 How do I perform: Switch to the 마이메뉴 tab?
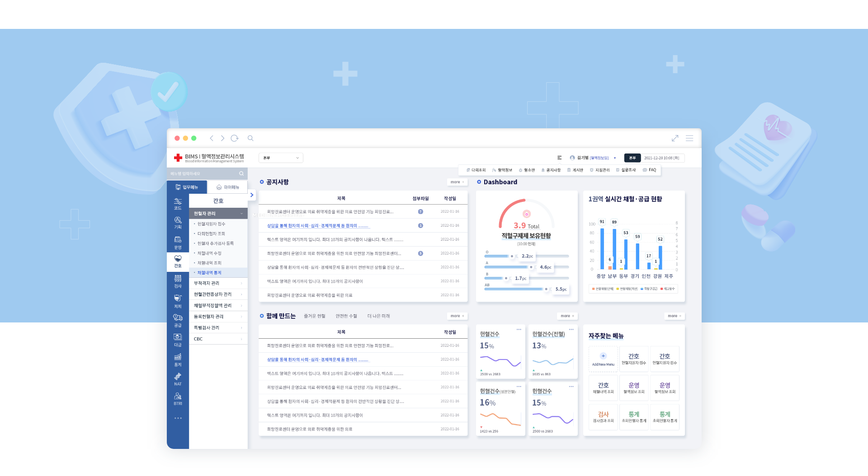pyautogui.click(x=227, y=187)
